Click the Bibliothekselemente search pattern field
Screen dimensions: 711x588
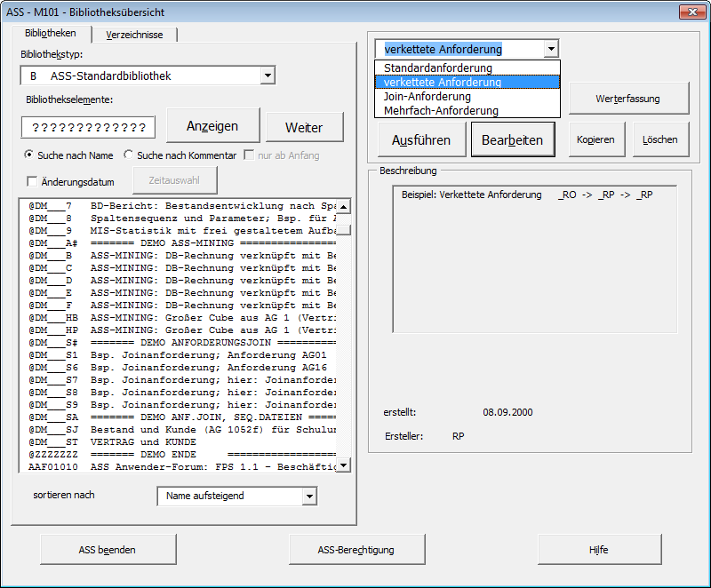88,127
